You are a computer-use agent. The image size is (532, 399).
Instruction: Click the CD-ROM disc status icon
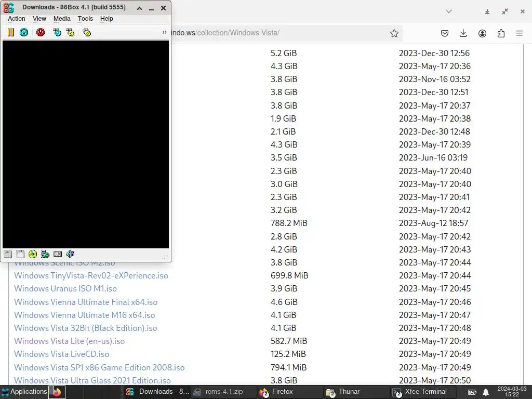[33, 254]
